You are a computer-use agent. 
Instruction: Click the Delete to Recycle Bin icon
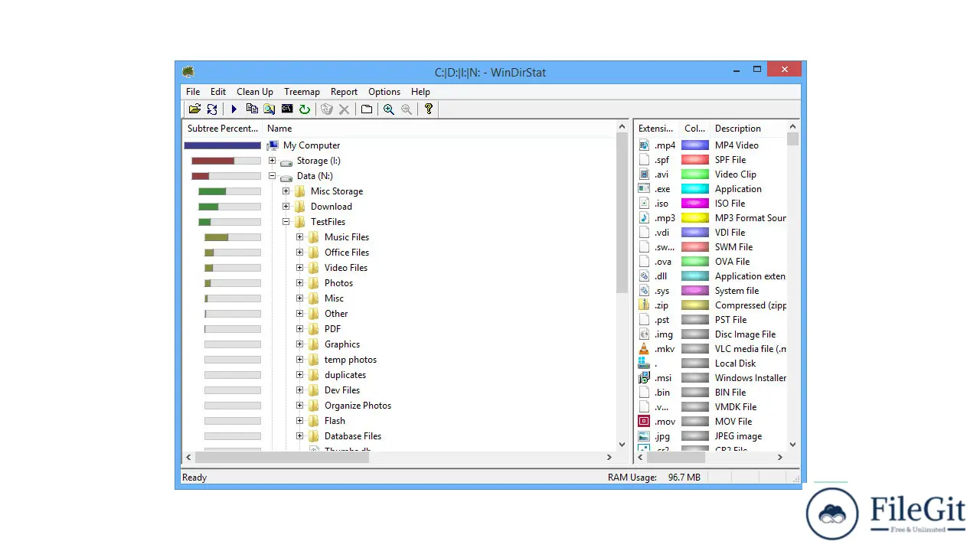(327, 109)
